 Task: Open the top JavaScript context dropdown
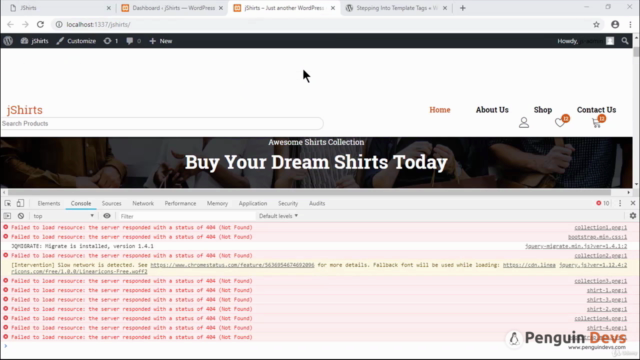pyautogui.click(x=63, y=216)
